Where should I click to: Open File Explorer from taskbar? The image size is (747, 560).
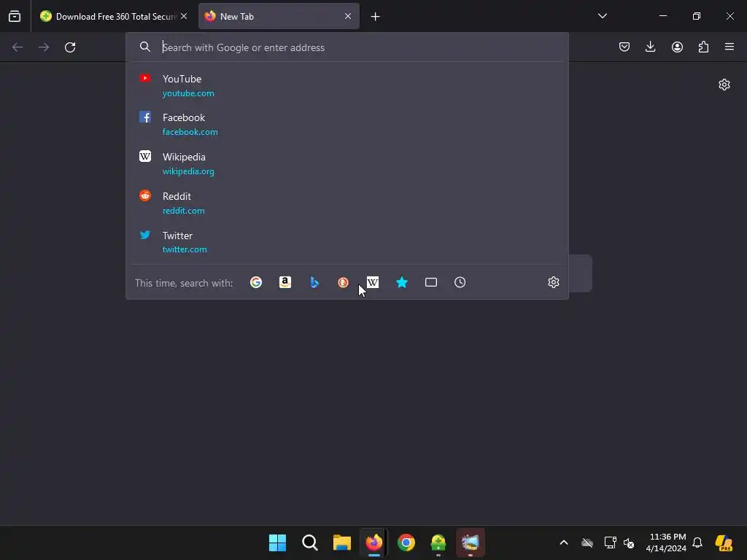pyautogui.click(x=341, y=542)
